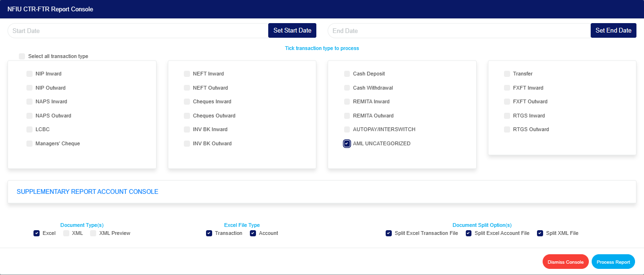Image resolution: width=644 pixels, height=275 pixels.
Task: Disable the Account Excel file type
Action: (253, 233)
